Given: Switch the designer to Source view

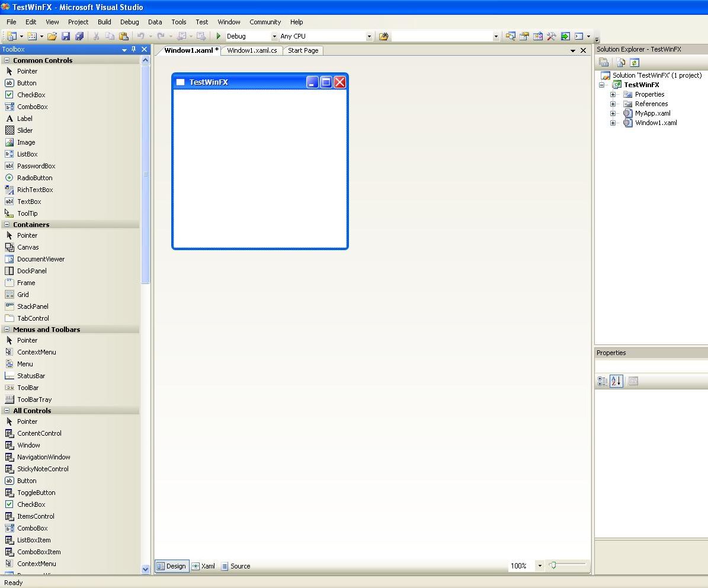Looking at the screenshot, I should click(236, 566).
